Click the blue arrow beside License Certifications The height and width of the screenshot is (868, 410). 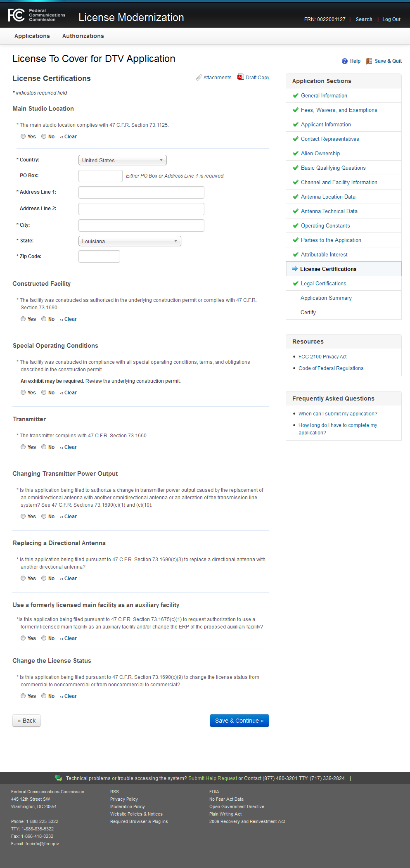click(295, 269)
